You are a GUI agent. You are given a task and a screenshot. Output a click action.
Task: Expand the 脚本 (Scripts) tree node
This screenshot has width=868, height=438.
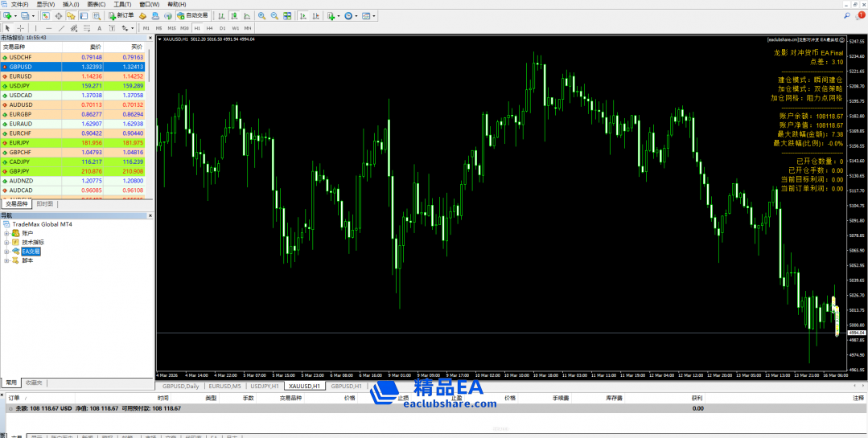pos(6,260)
